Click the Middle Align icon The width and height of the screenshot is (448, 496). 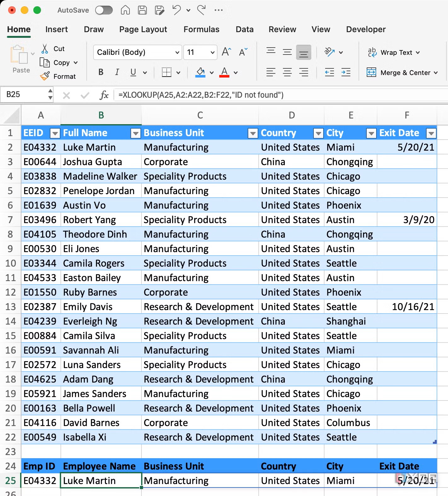[x=287, y=52]
